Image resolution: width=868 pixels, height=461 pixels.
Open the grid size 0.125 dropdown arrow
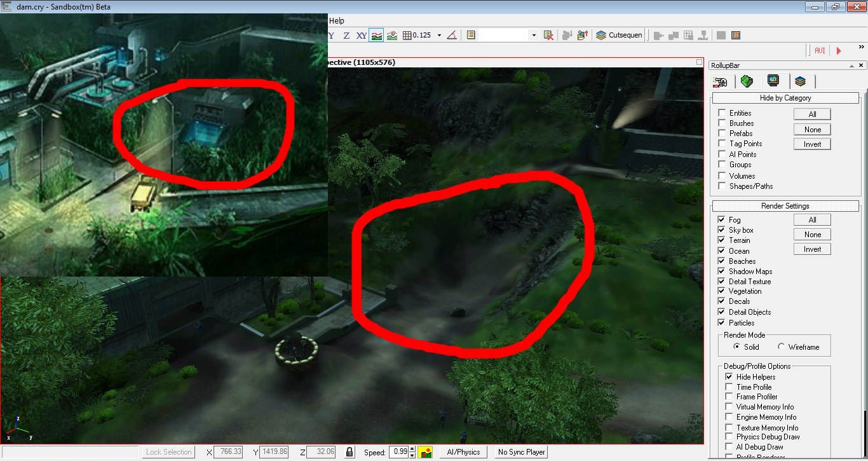point(439,36)
